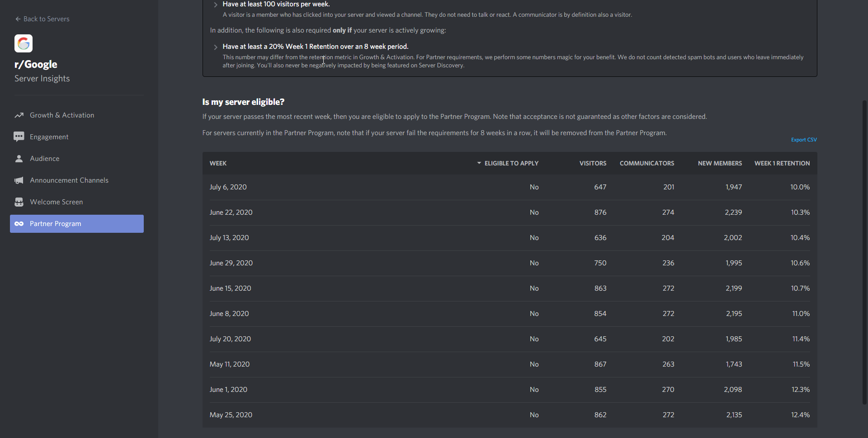This screenshot has width=868, height=438.
Task: Click the Announcement Channels megaphone icon
Action: (19, 180)
